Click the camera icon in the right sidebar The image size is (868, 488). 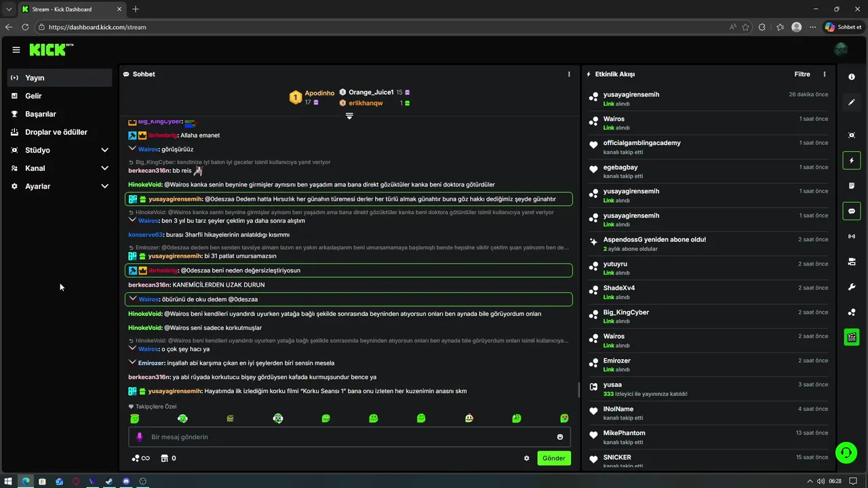click(852, 262)
